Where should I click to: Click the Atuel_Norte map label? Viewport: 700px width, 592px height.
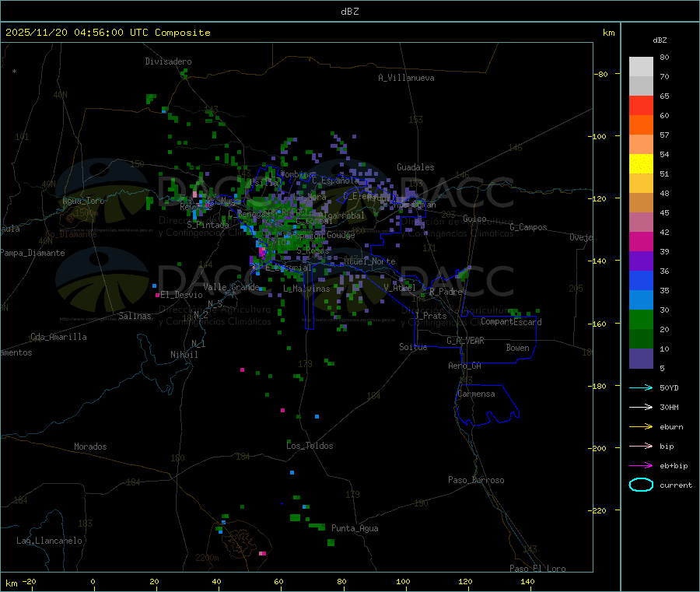[x=369, y=261]
